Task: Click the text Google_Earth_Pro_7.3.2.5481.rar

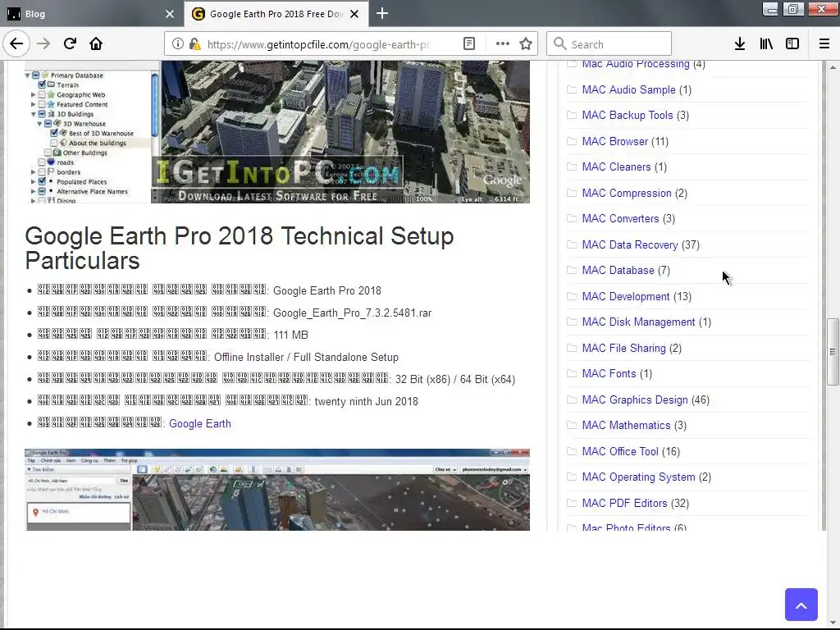Action: pos(352,313)
